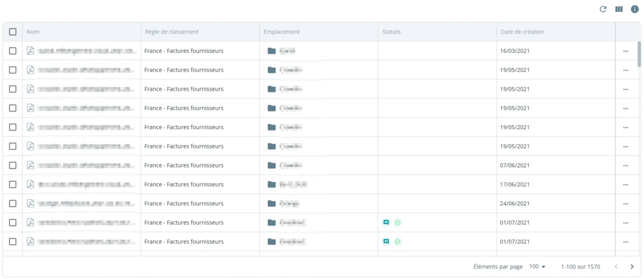
Task: Sort by the Nom column header
Action: coord(33,31)
